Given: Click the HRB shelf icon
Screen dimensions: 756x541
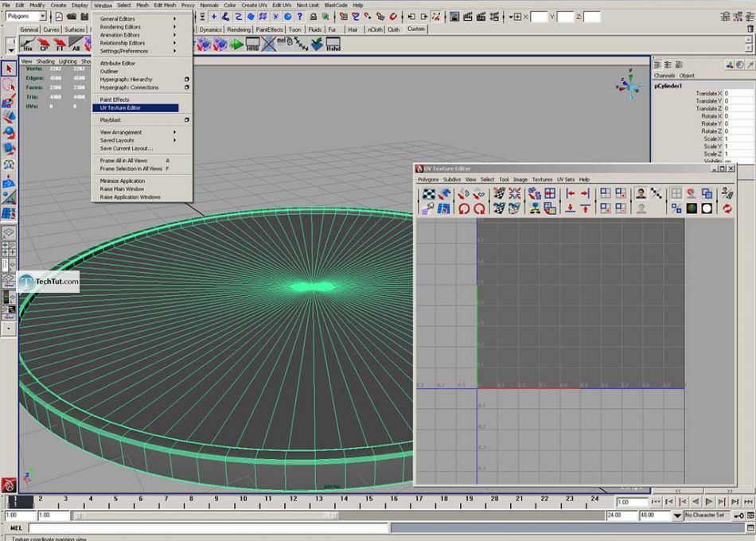Looking at the screenshot, I should coord(252,45).
